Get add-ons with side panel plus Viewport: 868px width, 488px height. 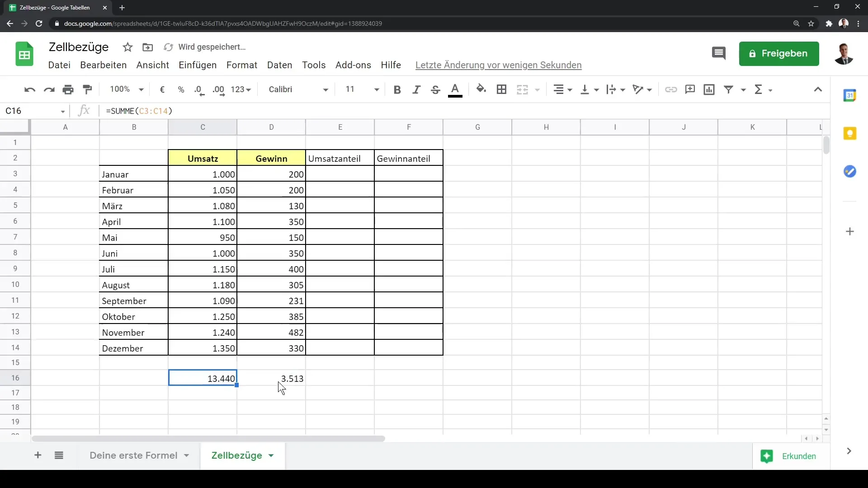850,232
